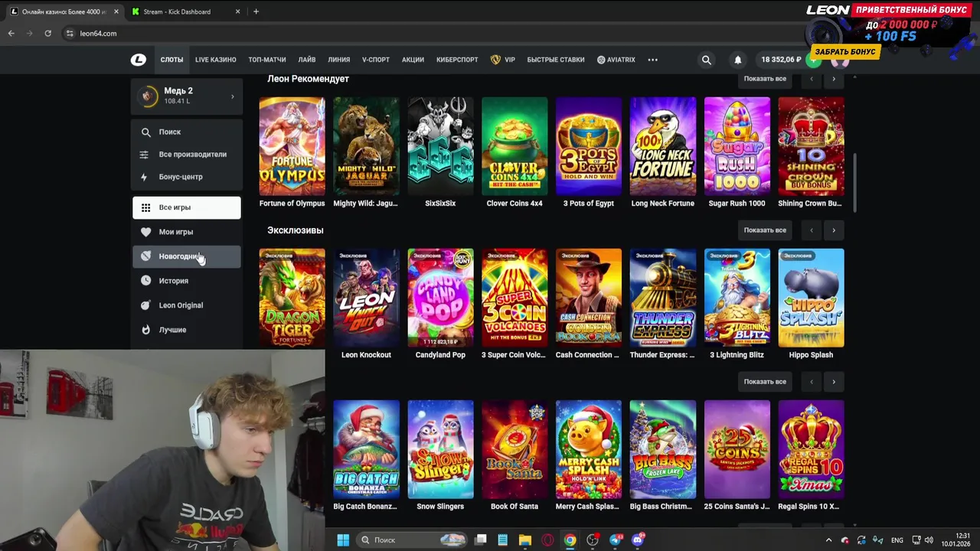The width and height of the screenshot is (980, 551).
Task: Close the Kick Dashboard browser tab
Action: [237, 11]
